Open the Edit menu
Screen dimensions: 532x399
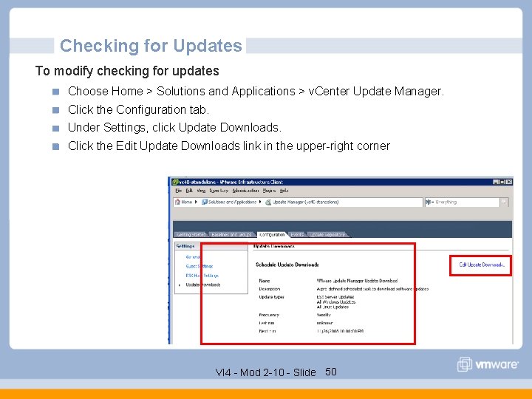(x=189, y=191)
